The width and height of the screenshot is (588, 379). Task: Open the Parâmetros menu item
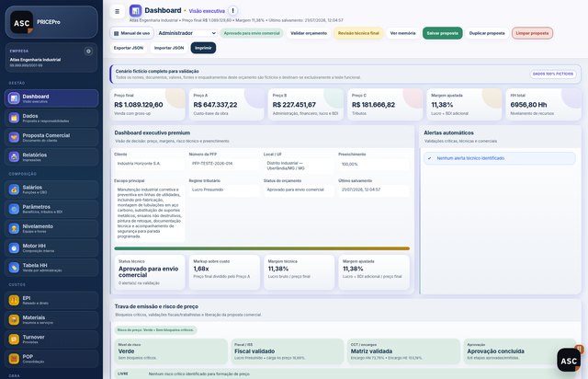(51, 209)
